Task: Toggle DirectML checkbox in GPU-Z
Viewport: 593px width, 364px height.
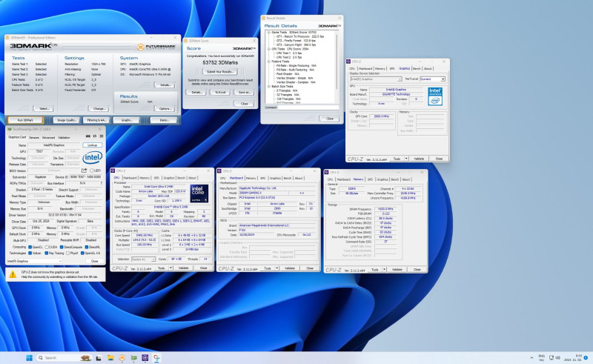Action: pyautogui.click(x=86, y=247)
